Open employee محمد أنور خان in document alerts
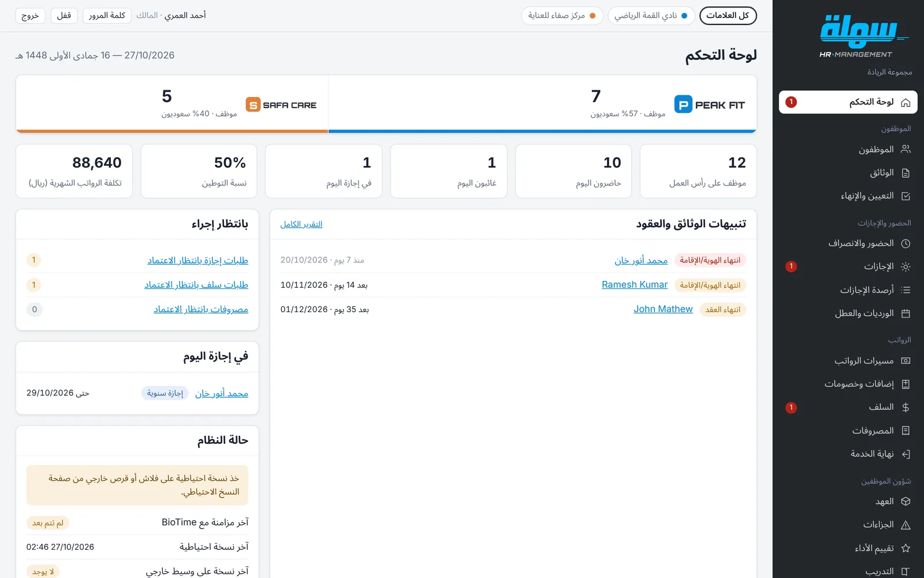Viewport: 924px width, 578px height. 641,261
